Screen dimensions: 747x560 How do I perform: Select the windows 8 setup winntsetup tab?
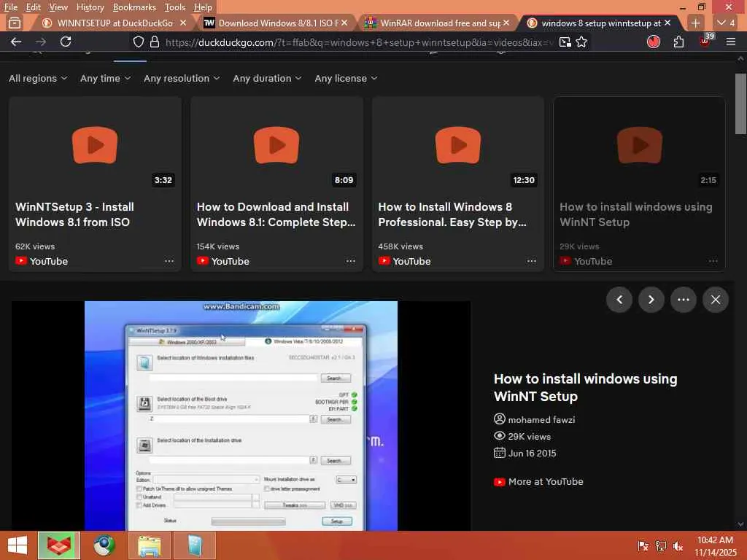pyautogui.click(x=599, y=23)
